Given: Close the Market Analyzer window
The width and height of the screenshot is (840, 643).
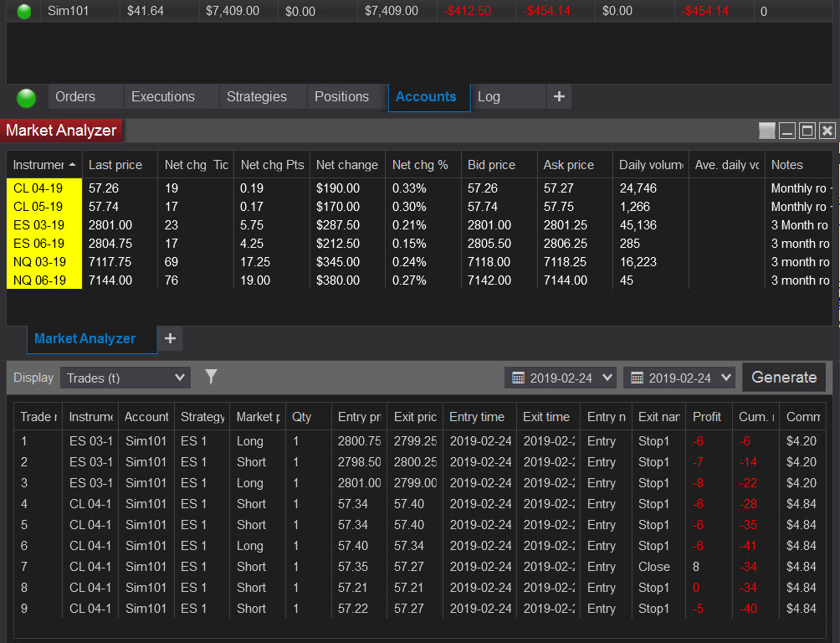Looking at the screenshot, I should pyautogui.click(x=827, y=131).
